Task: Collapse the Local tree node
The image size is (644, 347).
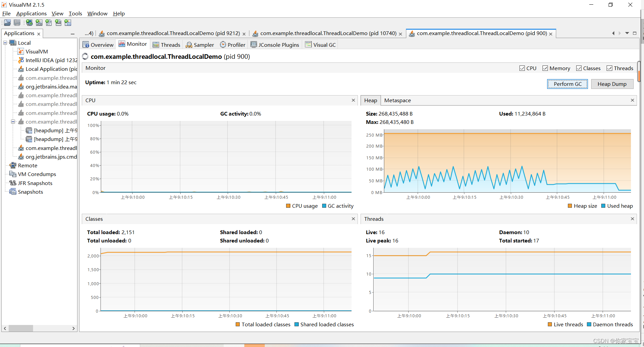Action: point(5,43)
